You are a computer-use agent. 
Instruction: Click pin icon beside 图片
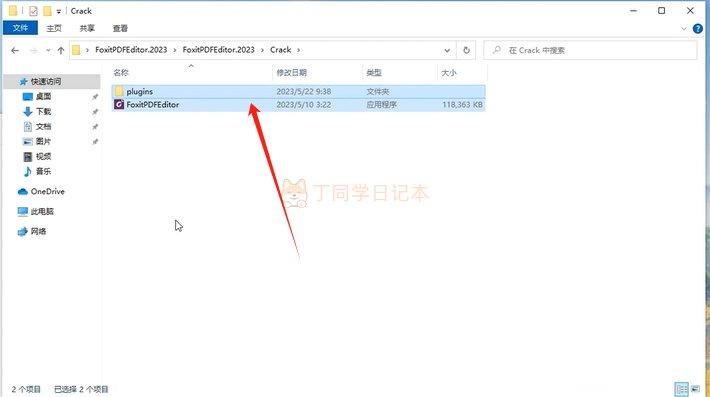coord(95,142)
